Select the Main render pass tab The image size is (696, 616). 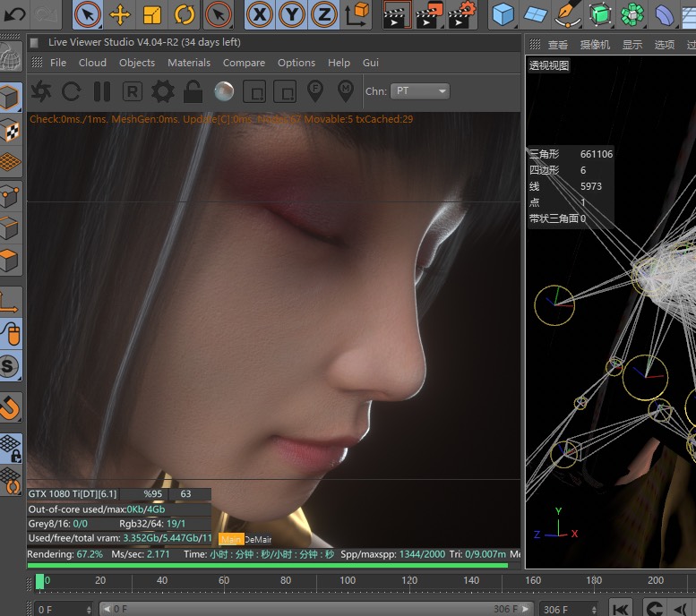231,539
